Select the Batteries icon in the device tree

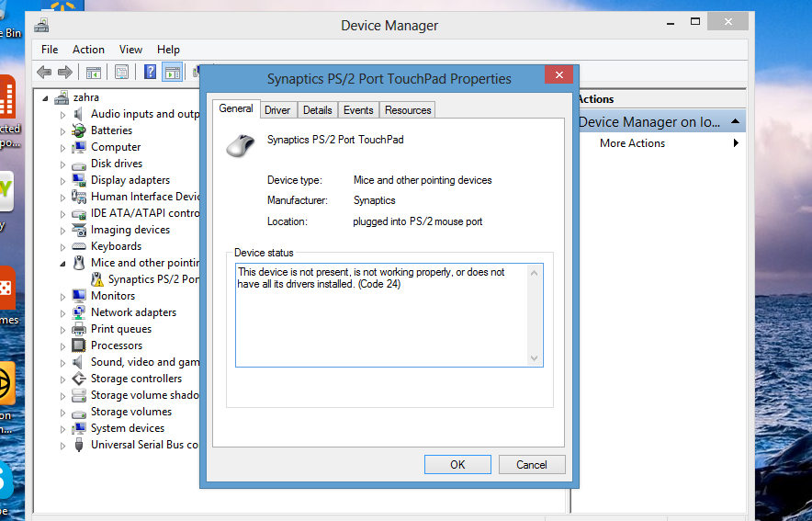click(x=80, y=130)
